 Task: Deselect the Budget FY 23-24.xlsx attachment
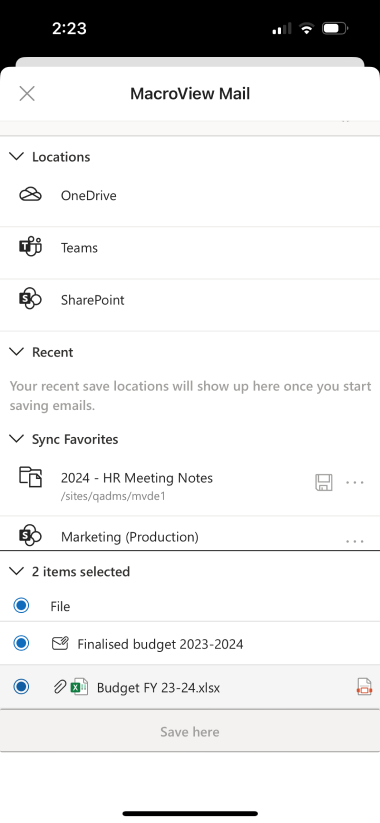[x=21, y=687]
